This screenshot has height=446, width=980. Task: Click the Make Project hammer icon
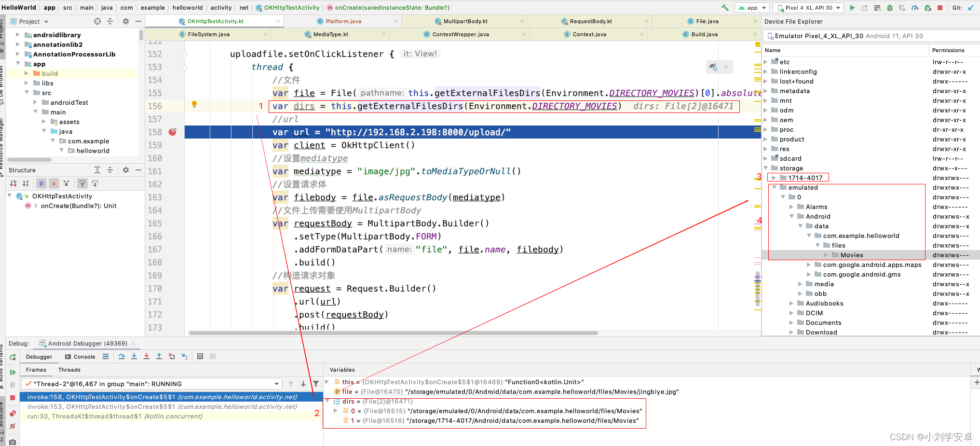(x=725, y=8)
